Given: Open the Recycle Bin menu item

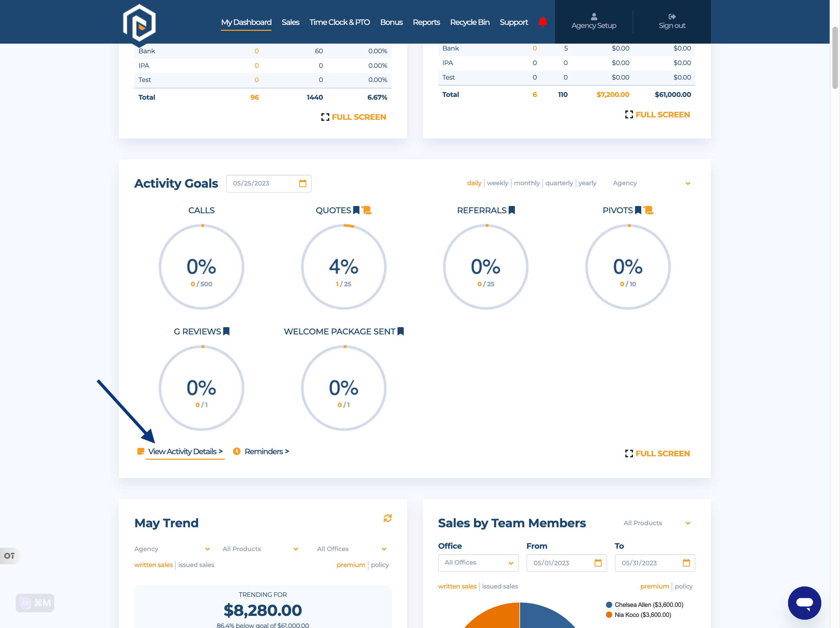Looking at the screenshot, I should tap(470, 22).
